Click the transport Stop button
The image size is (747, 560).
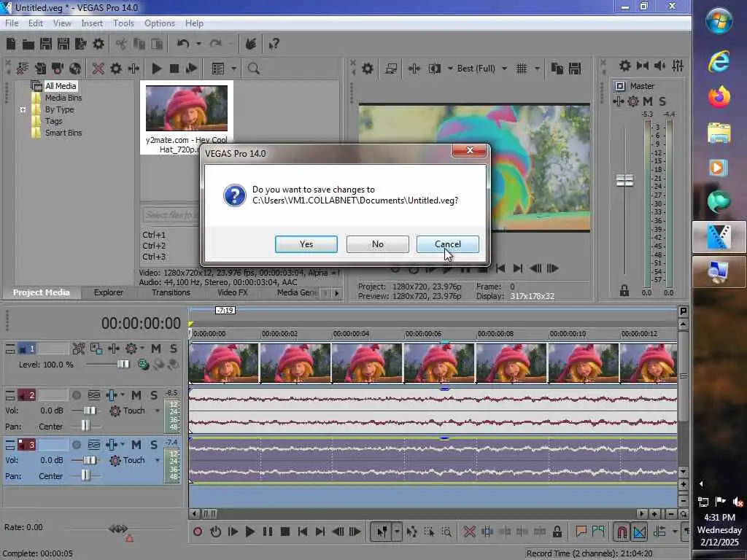click(x=285, y=532)
